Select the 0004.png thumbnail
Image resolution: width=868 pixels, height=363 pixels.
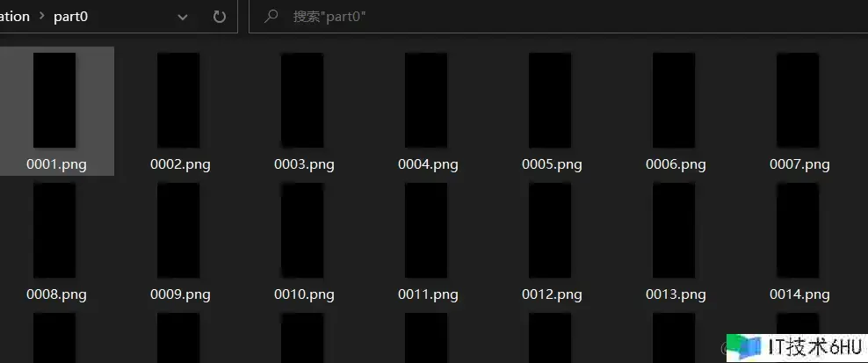pyautogui.click(x=426, y=100)
